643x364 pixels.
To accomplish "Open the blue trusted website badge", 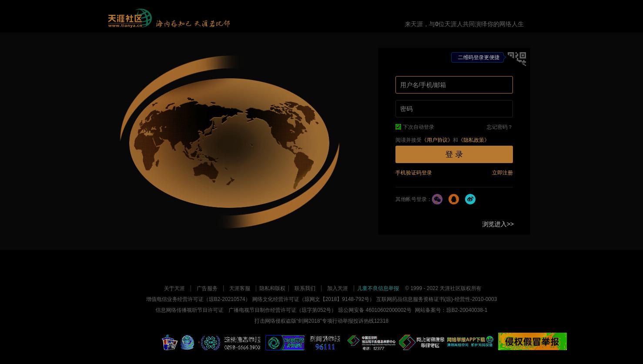I will tap(285, 343).
